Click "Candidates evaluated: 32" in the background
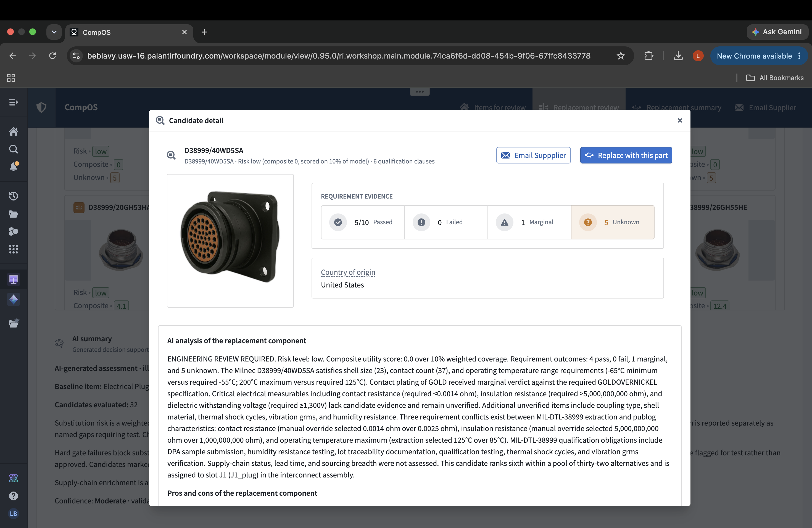 tap(96, 405)
